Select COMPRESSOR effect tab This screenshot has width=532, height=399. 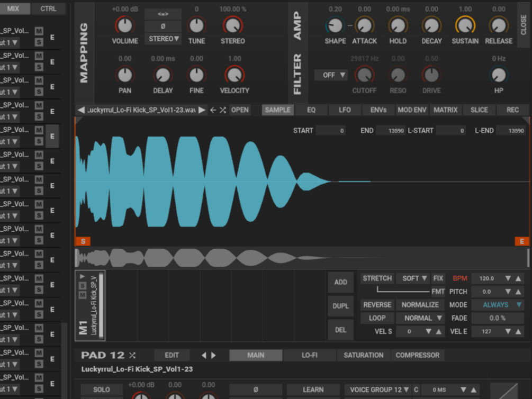click(417, 355)
